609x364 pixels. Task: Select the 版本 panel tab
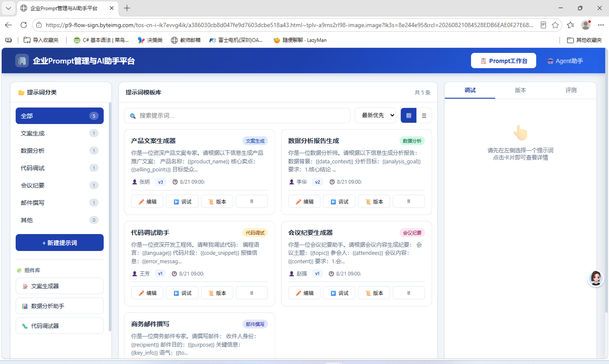click(520, 90)
